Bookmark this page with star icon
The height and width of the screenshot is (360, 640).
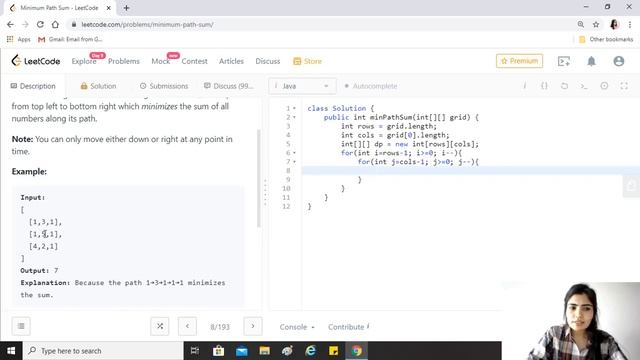click(596, 24)
